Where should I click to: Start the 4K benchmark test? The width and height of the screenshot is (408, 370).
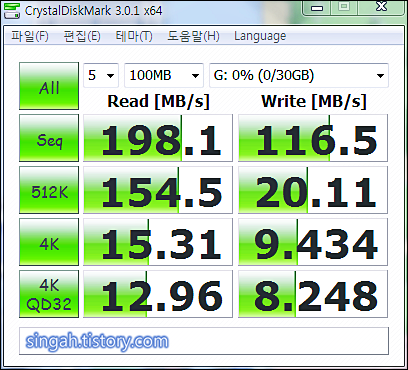(49, 242)
